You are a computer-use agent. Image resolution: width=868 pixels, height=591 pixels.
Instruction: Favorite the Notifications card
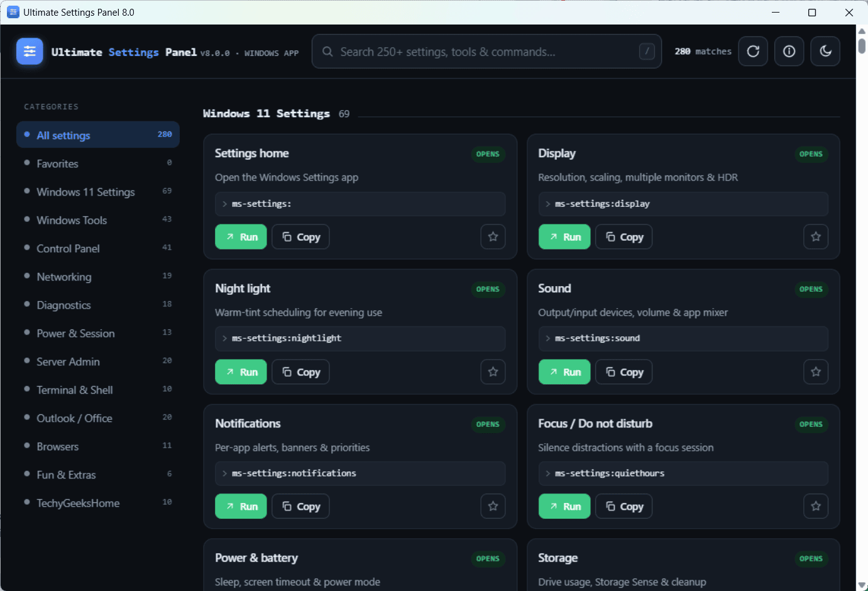coord(493,506)
